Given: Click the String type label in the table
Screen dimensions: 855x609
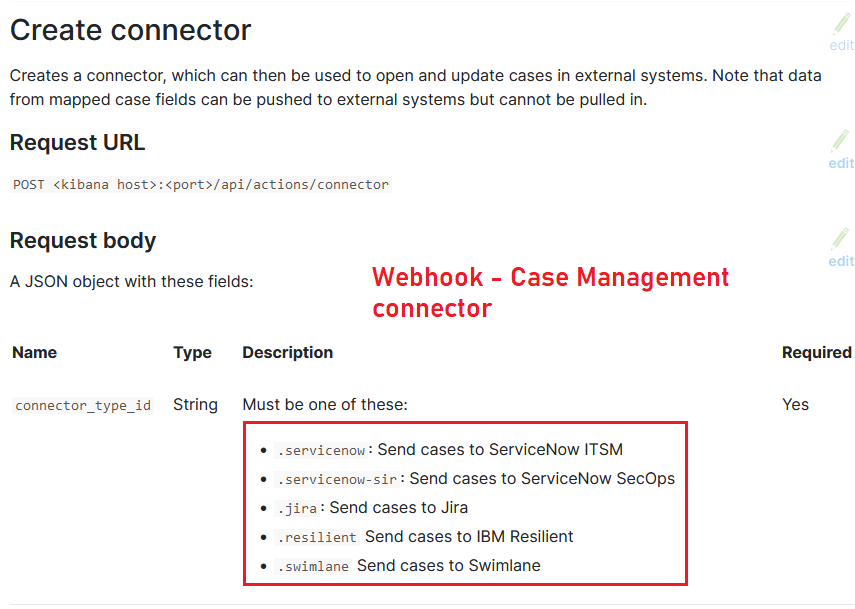Looking at the screenshot, I should coord(195,404).
